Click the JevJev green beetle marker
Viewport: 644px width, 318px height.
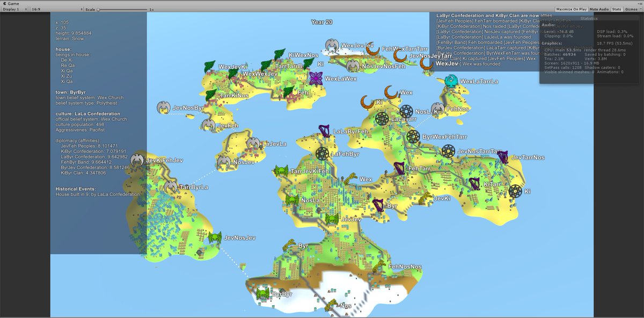click(x=332, y=219)
